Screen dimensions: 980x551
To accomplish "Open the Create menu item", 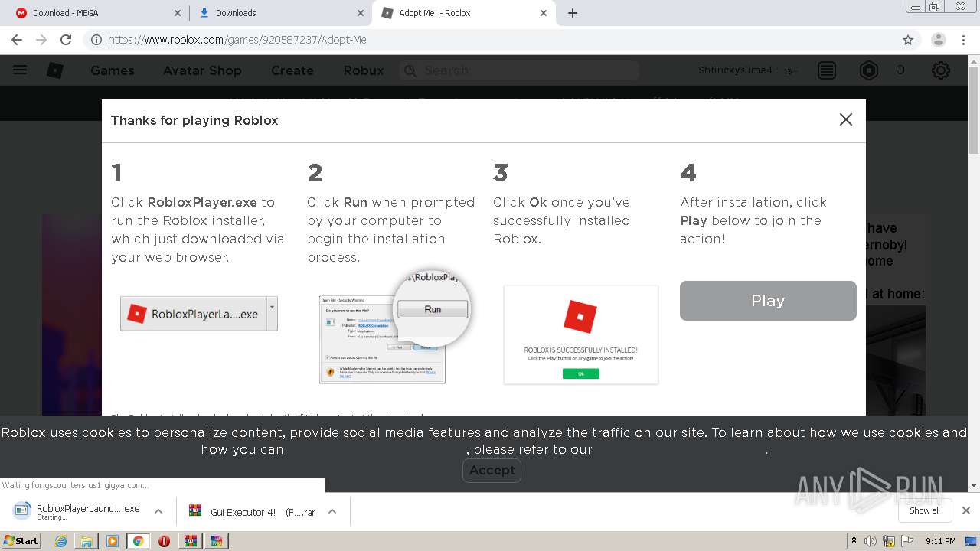I will click(x=292, y=70).
